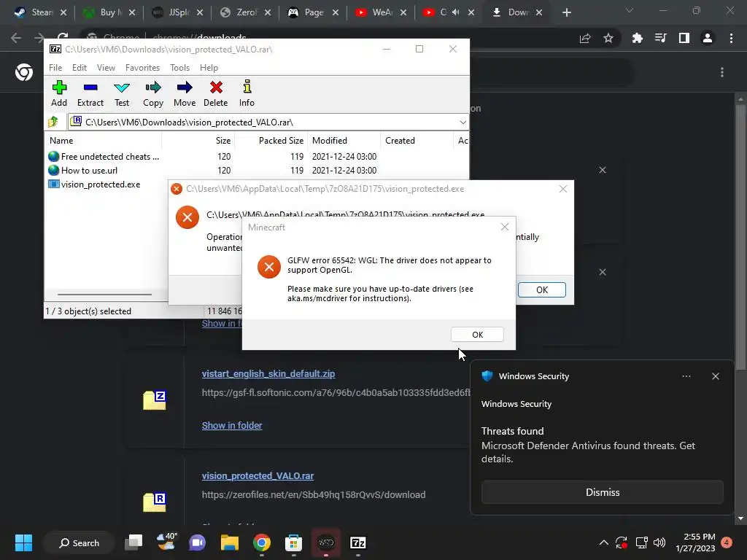
Task: Open Chrome profile avatar
Action: coord(708,38)
